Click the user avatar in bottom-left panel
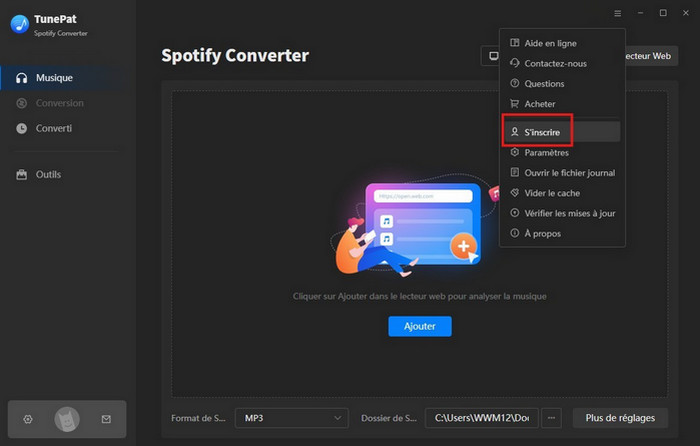700x446 pixels. pyautogui.click(x=67, y=419)
